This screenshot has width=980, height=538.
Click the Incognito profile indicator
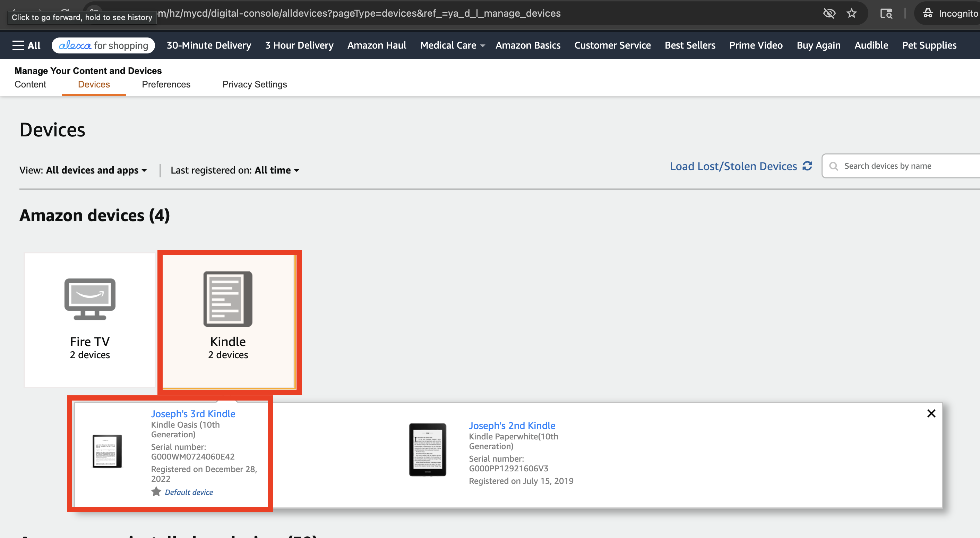[950, 13]
